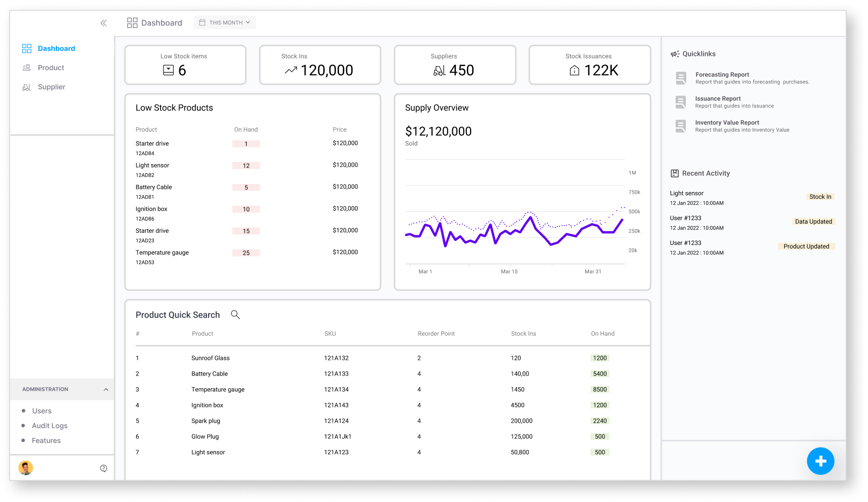868x502 pixels.
Task: Click the user avatar in sidebar
Action: coord(26,468)
